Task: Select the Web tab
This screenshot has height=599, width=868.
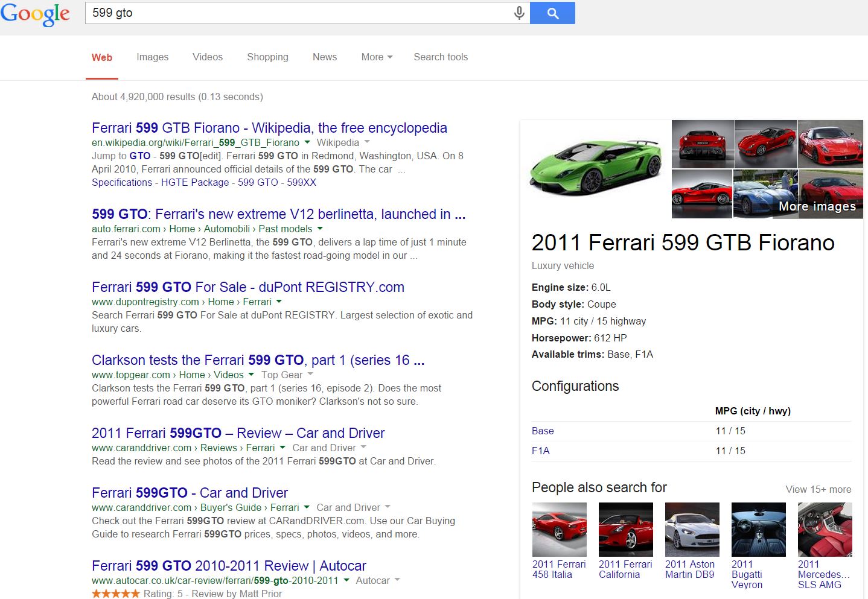Action: pos(102,57)
